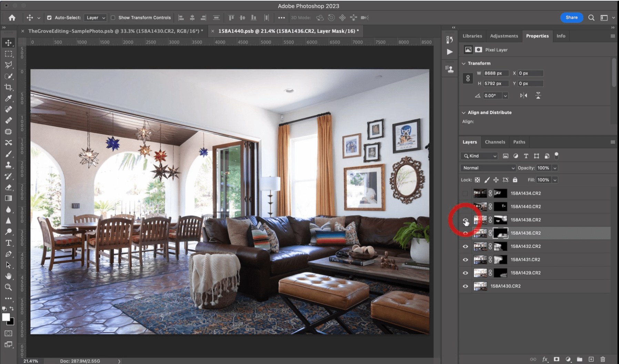Open the Normal blend mode dropdown
The height and width of the screenshot is (364, 619).
click(x=488, y=168)
